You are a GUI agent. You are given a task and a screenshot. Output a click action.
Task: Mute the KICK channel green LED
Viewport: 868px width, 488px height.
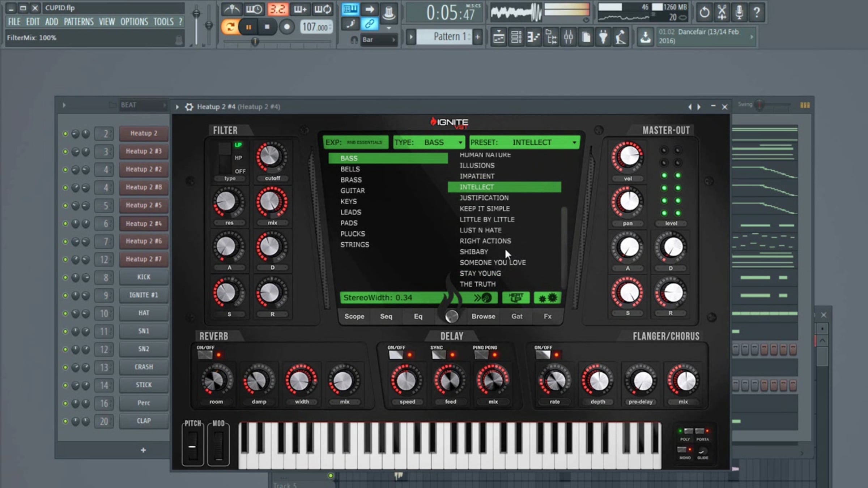point(65,277)
